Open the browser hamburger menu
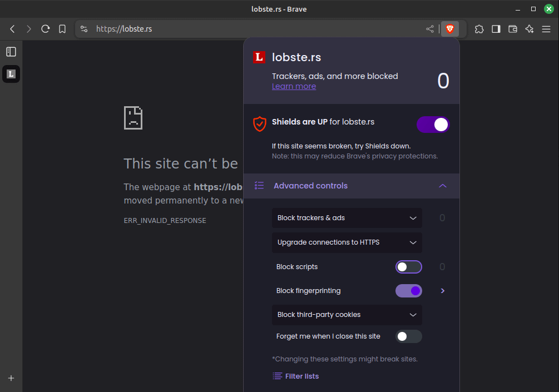The height and width of the screenshot is (392, 559). pyautogui.click(x=546, y=28)
